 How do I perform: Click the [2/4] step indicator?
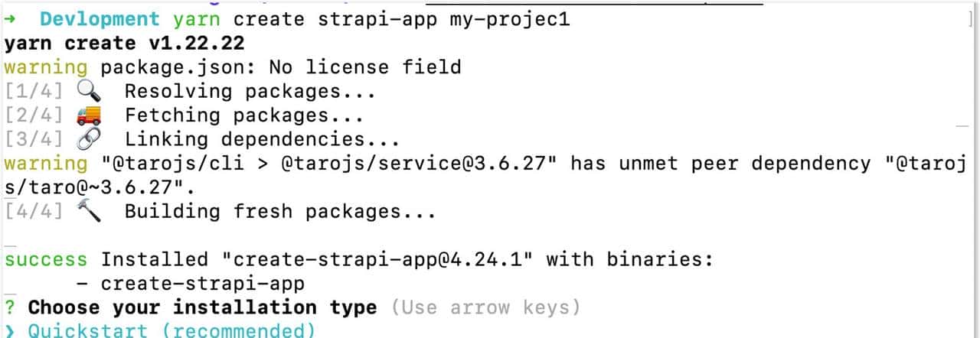(x=34, y=116)
